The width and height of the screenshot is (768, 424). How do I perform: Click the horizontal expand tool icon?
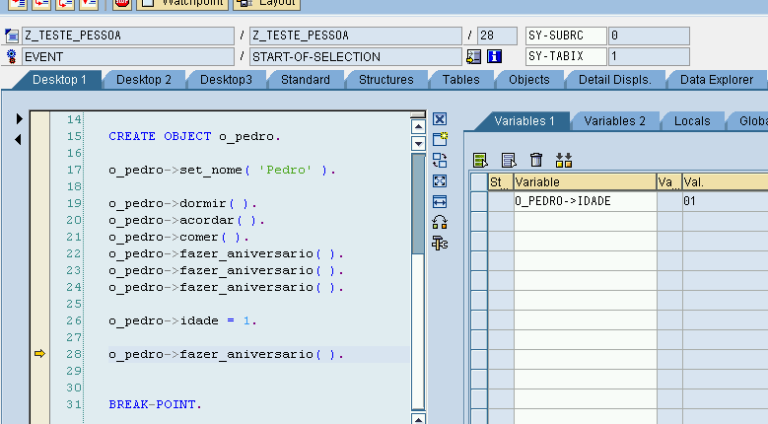pos(439,201)
